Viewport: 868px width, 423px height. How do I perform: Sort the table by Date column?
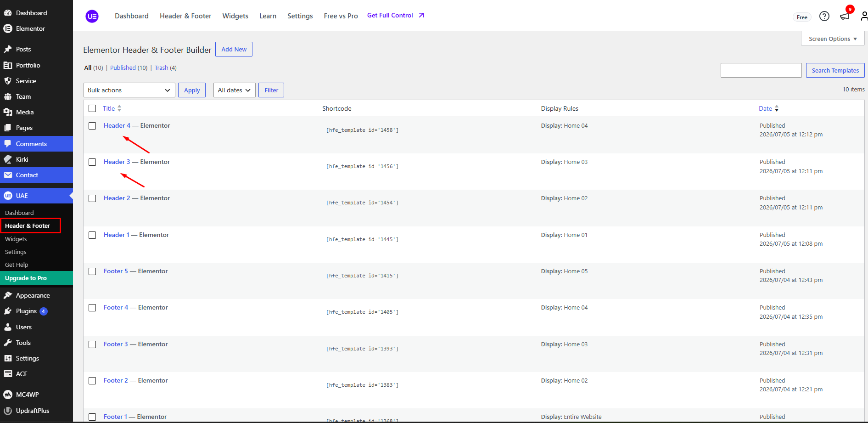click(x=769, y=108)
